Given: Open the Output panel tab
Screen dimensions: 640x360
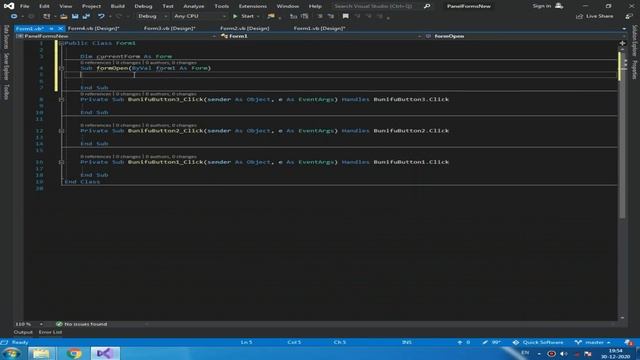Looking at the screenshot, I should coord(23,332).
